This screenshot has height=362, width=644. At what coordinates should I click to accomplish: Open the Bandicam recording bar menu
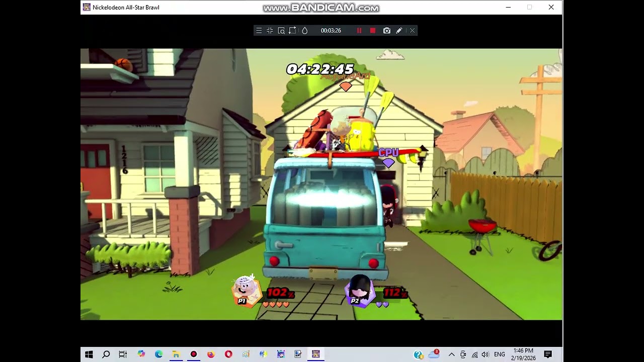click(259, 31)
